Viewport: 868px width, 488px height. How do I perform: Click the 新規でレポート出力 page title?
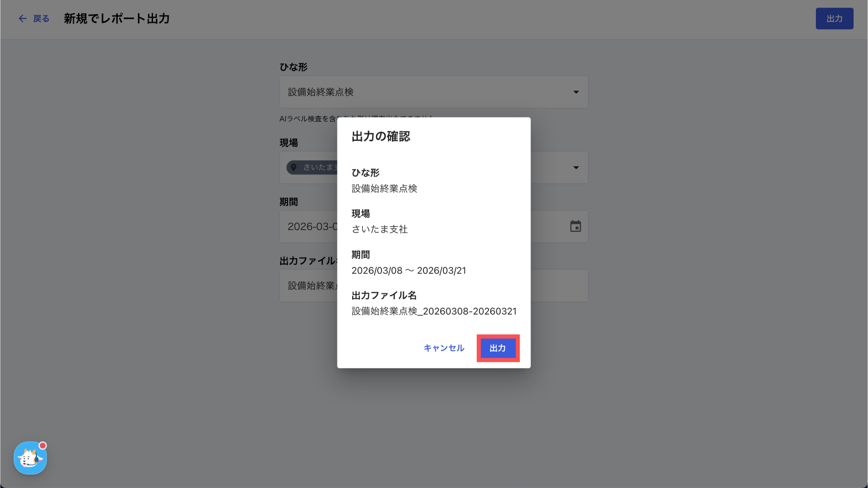(x=117, y=19)
